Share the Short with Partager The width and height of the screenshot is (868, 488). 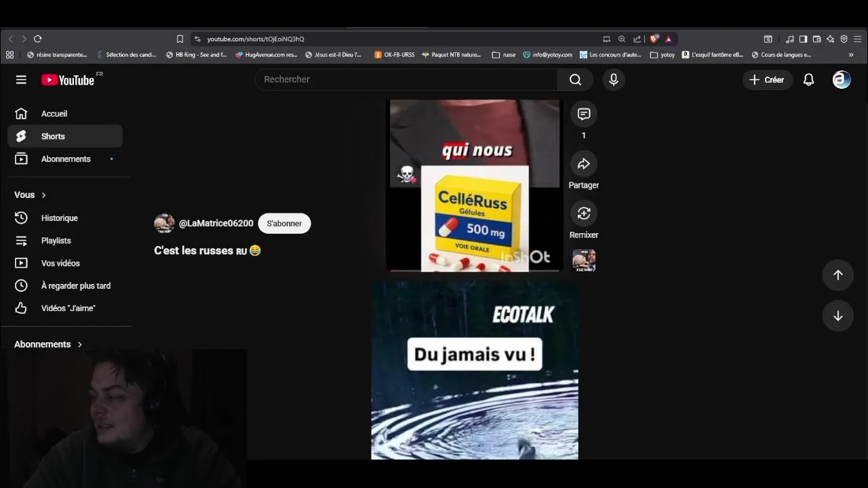584,164
